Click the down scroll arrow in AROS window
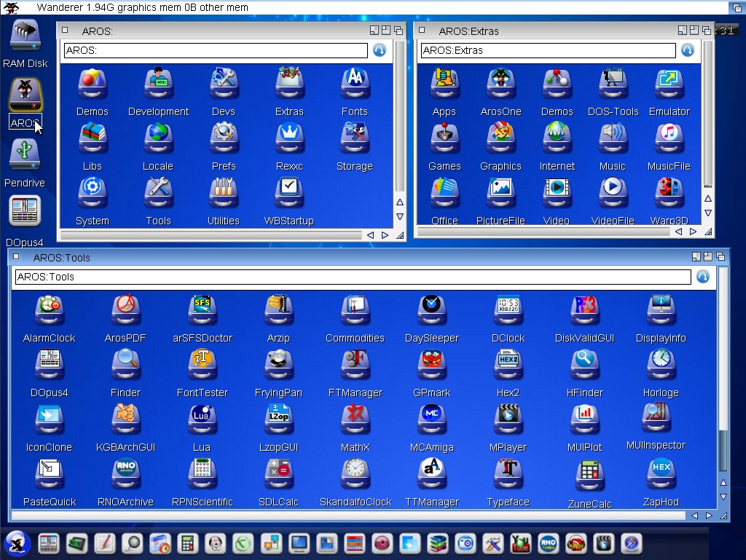Image resolution: width=746 pixels, height=560 pixels. pyautogui.click(x=399, y=216)
